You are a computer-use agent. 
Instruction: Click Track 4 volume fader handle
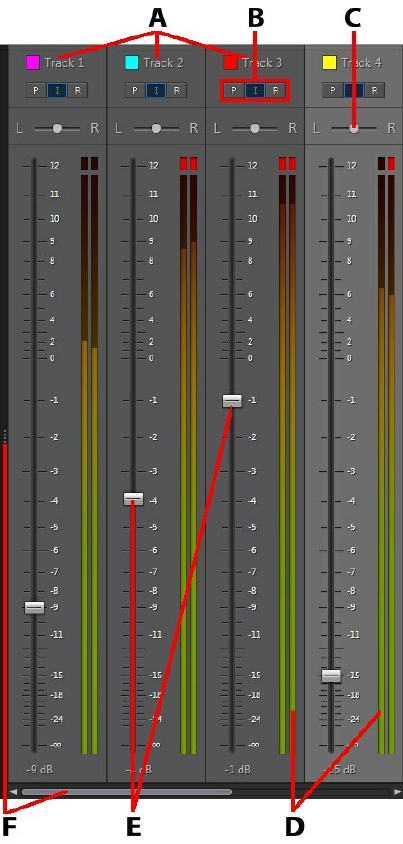[331, 676]
